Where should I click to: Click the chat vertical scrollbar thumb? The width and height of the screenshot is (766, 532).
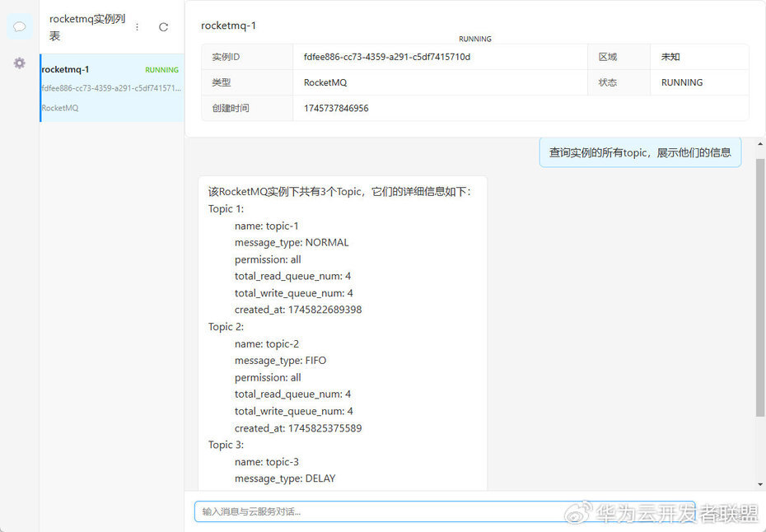(760, 287)
